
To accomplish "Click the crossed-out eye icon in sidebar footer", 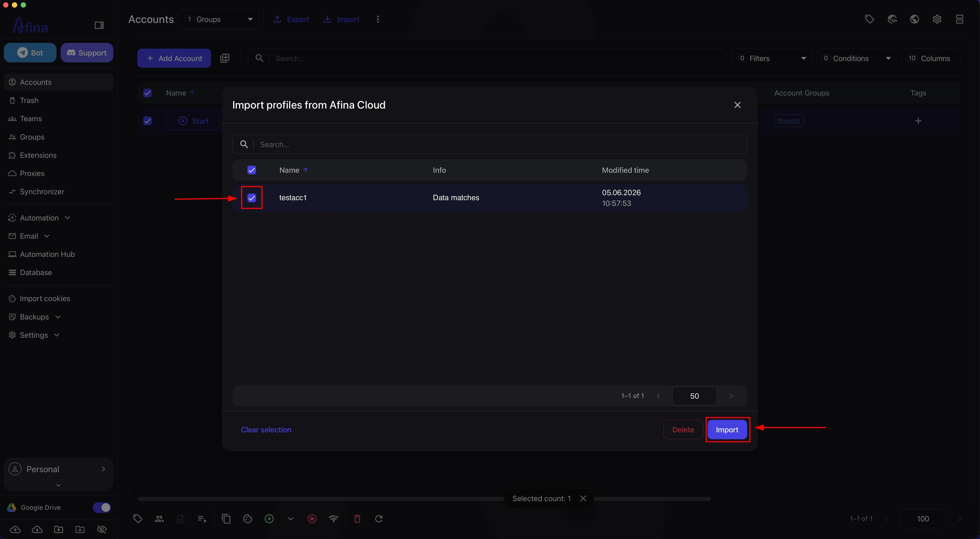I will pyautogui.click(x=102, y=530).
